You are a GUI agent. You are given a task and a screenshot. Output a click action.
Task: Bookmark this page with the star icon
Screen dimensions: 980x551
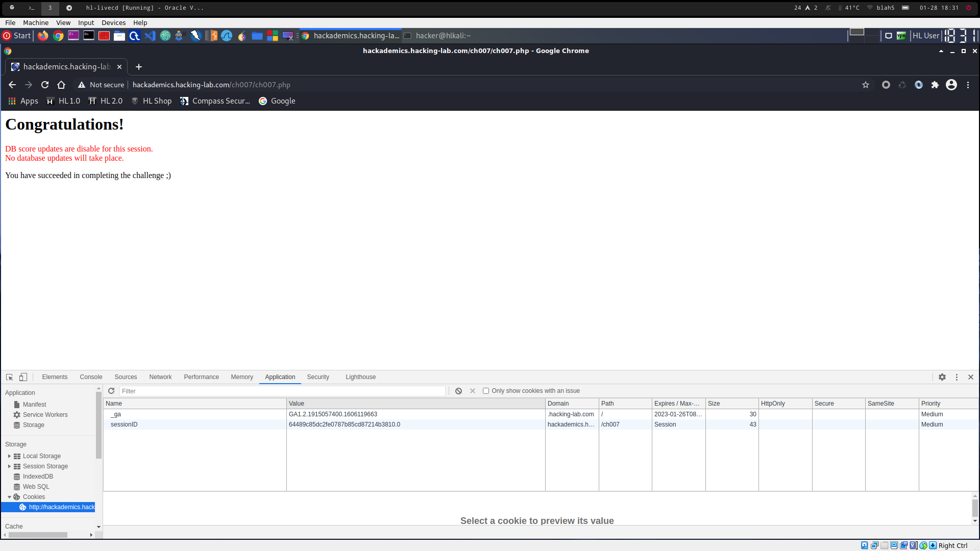pos(866,85)
